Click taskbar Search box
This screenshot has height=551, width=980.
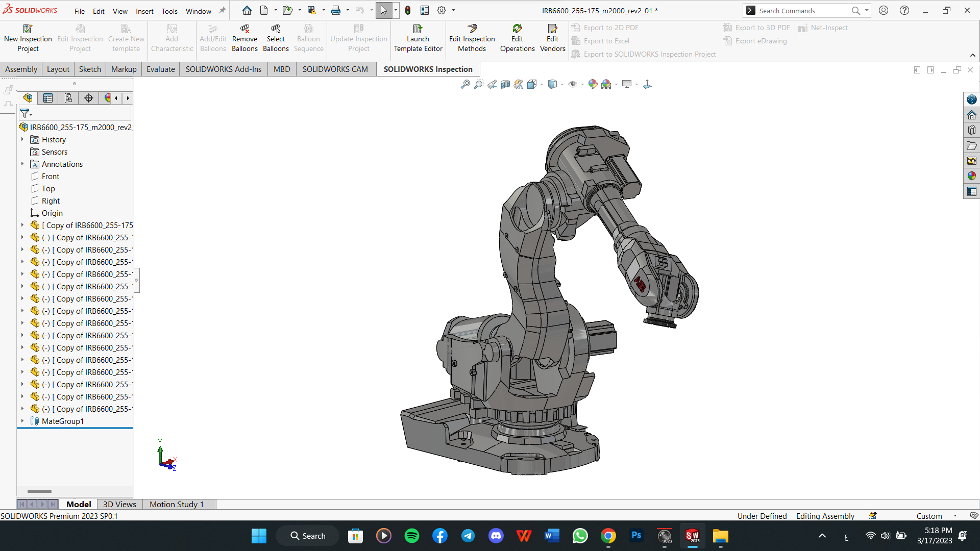point(307,536)
